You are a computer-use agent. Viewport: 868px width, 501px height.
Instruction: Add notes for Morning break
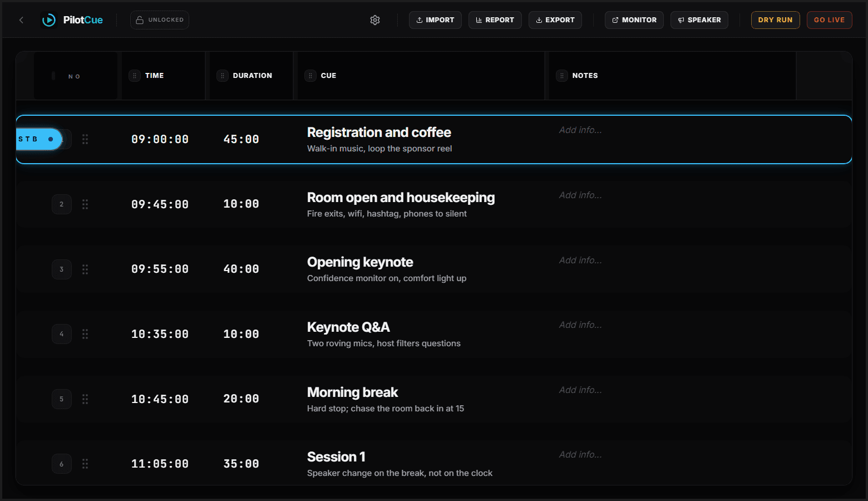[x=580, y=390]
